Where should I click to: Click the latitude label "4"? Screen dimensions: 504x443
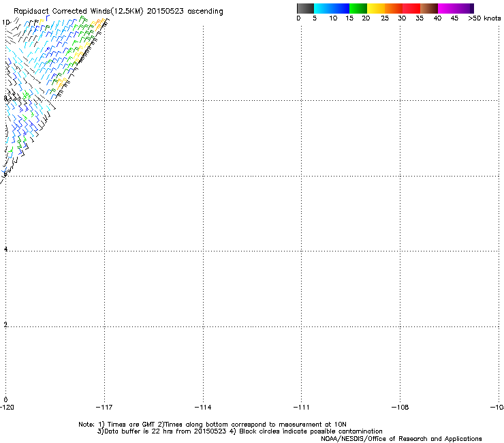point(5,249)
